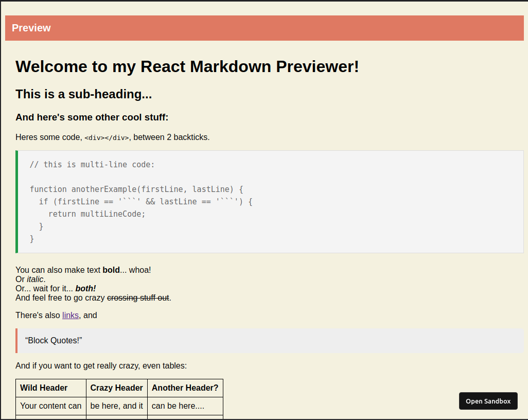Viewport: 528px width, 420px height.
Task: Click the inline code '<div></div>'
Action: pos(107,138)
